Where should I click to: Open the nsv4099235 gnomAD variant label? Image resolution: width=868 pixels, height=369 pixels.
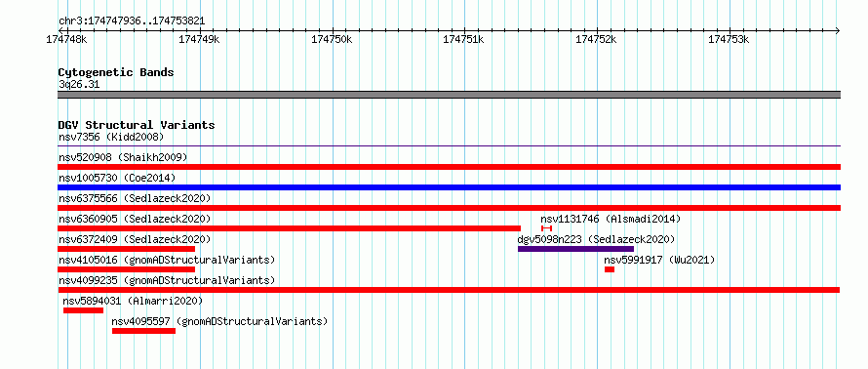[167, 280]
